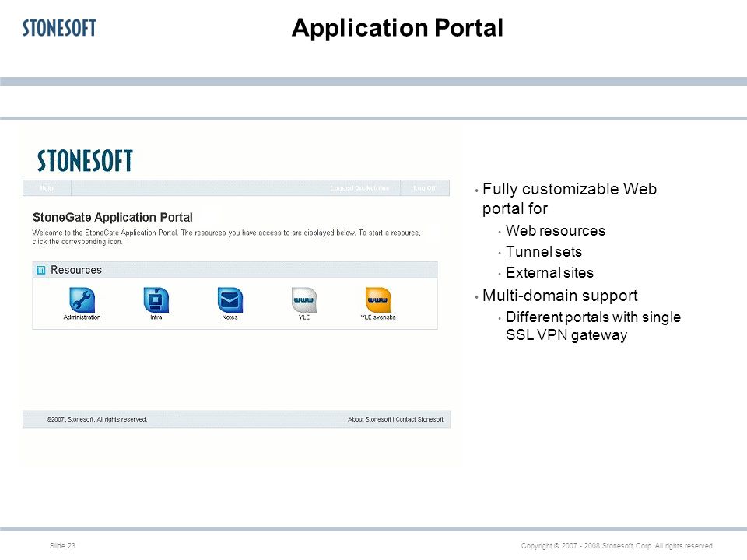Select the 'External sites' bullet
Viewport: 747px width, 560px height.
click(x=550, y=273)
